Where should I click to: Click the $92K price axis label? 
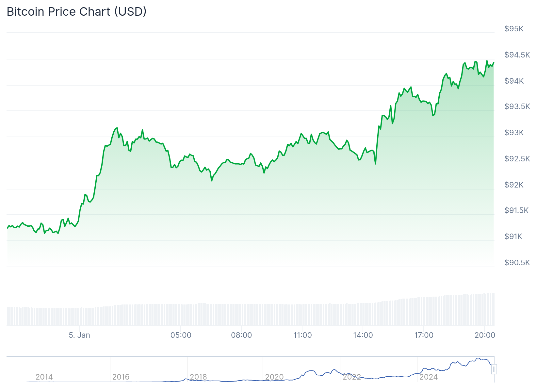(x=514, y=185)
